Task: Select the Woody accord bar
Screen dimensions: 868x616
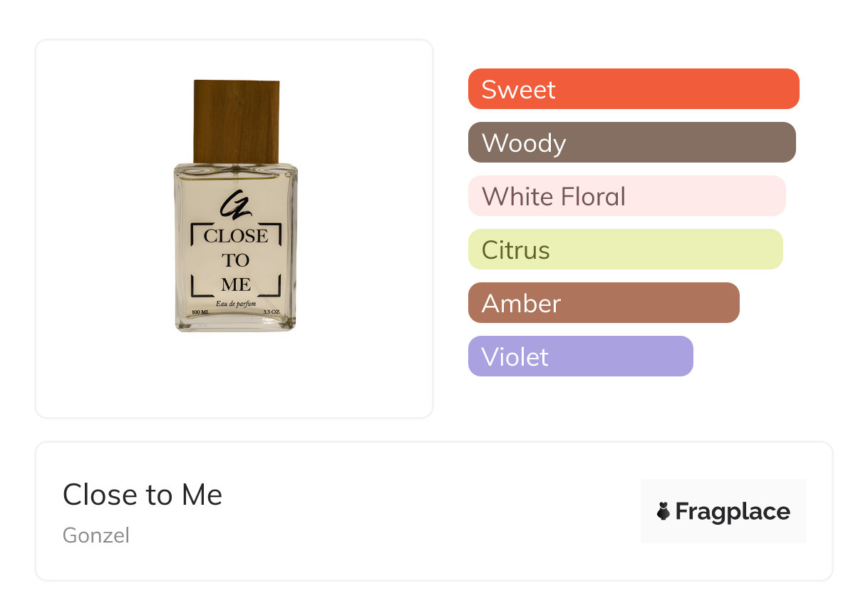Action: [x=631, y=143]
